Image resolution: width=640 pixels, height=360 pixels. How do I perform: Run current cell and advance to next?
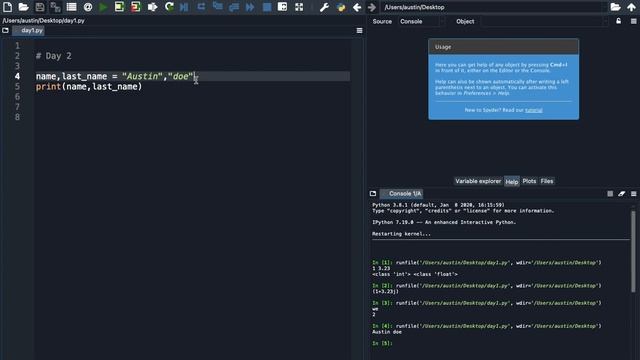(136, 7)
